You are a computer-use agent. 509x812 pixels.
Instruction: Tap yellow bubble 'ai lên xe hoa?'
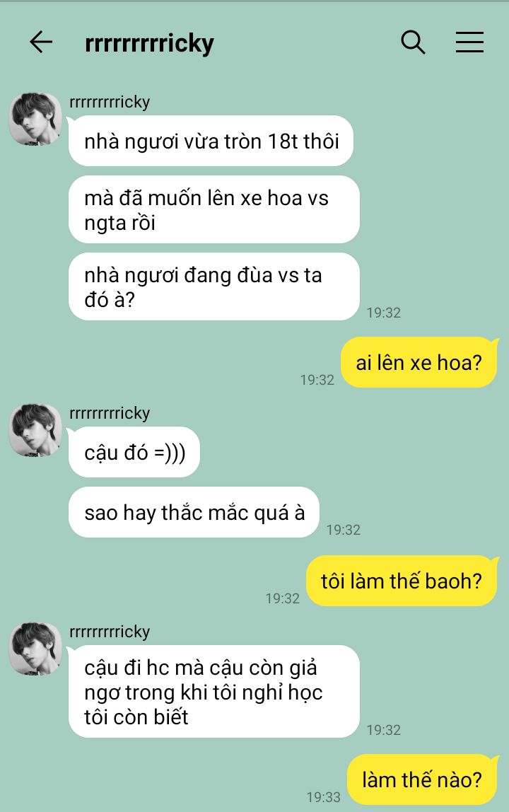click(x=419, y=362)
